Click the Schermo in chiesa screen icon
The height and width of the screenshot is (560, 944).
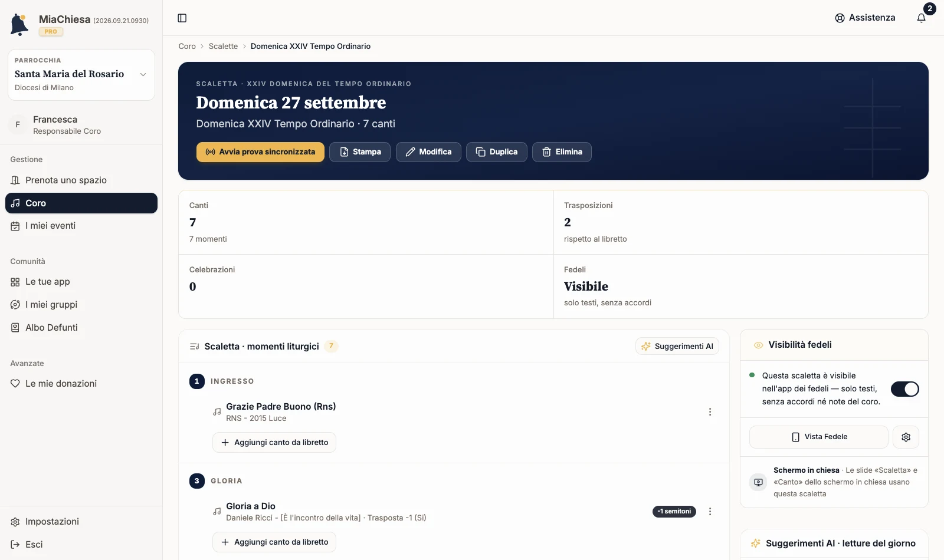759,482
